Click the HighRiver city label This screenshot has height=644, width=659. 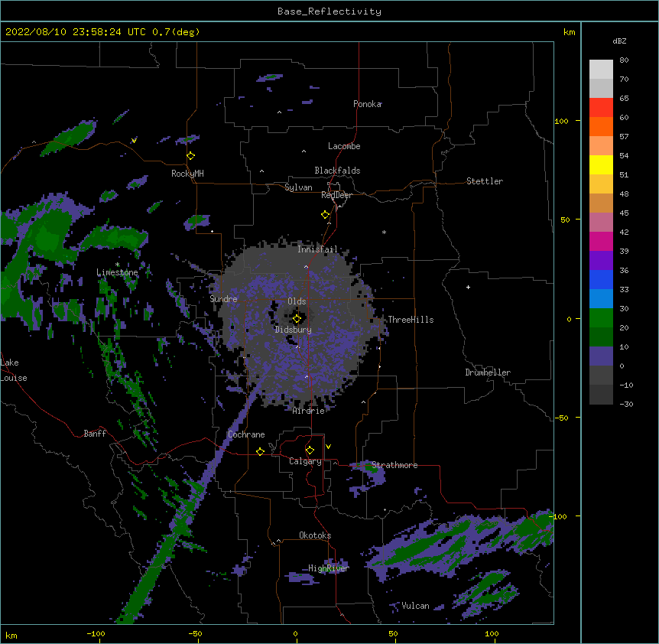(329, 568)
